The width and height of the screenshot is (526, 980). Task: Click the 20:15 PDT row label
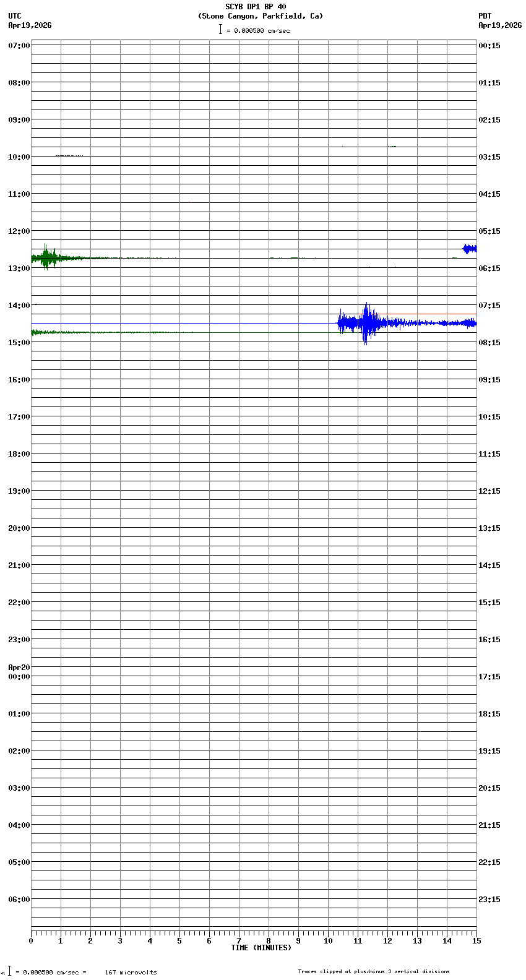(489, 788)
